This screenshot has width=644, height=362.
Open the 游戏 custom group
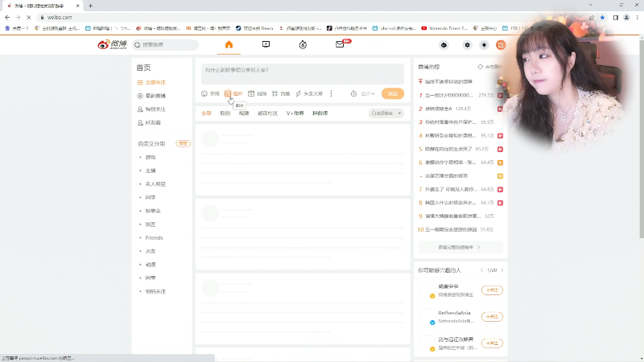[x=151, y=157]
